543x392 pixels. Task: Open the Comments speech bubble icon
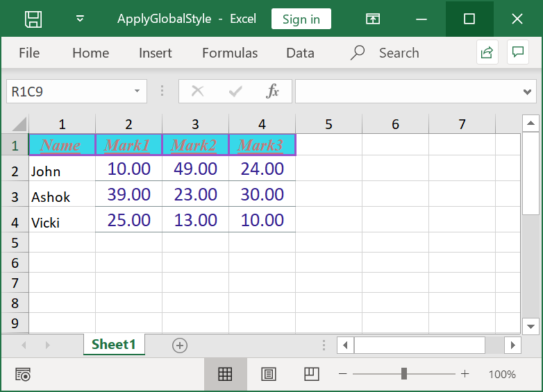pyautogui.click(x=517, y=53)
